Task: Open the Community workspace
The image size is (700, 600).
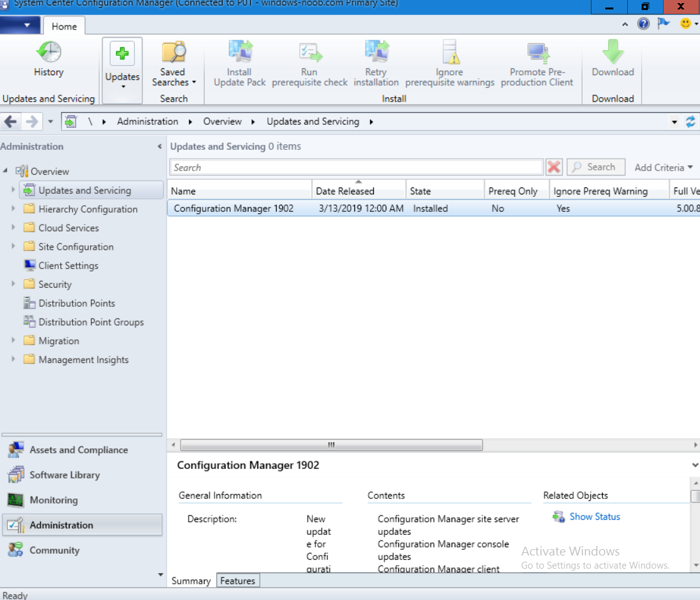Action: 82,550
